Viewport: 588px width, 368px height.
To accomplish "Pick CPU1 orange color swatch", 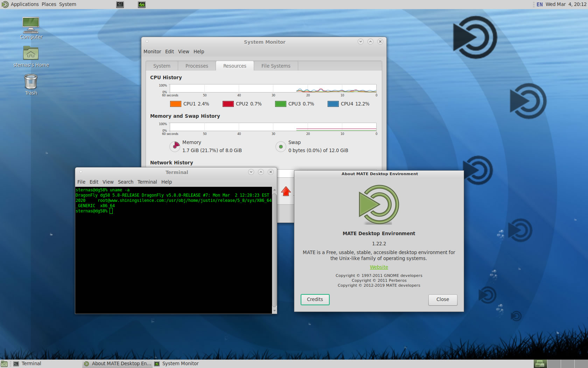I will (x=176, y=104).
